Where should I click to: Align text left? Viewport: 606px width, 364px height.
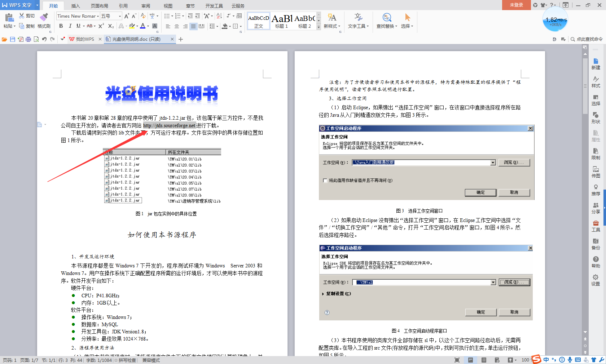tap(168, 26)
